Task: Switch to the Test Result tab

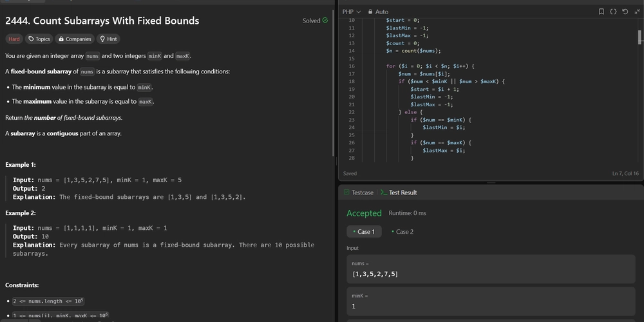Action: 399,192
